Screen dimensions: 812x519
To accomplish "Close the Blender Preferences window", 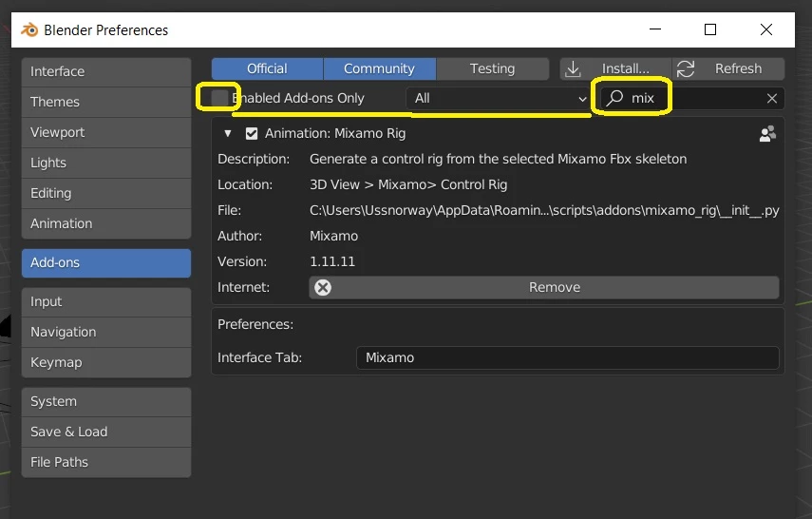I will [x=766, y=29].
